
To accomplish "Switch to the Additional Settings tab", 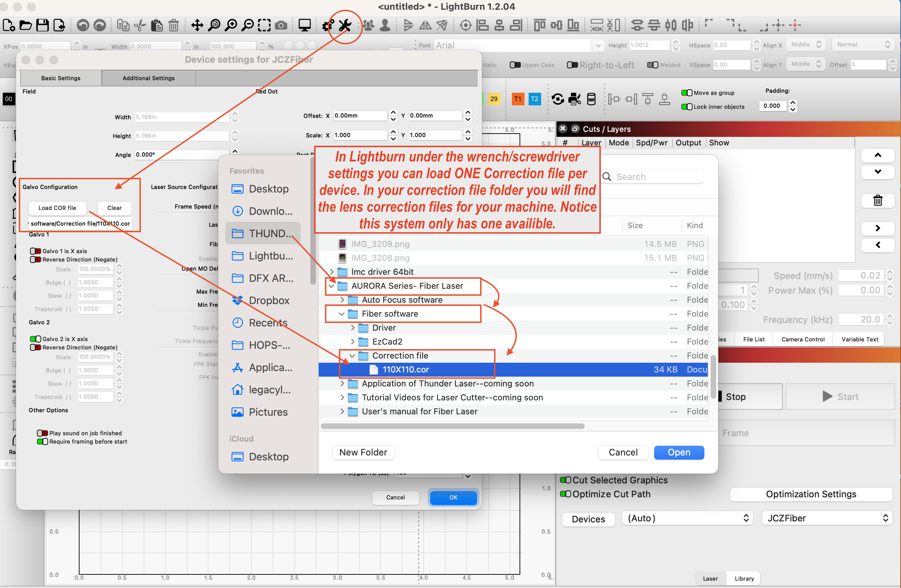I will pyautogui.click(x=149, y=78).
